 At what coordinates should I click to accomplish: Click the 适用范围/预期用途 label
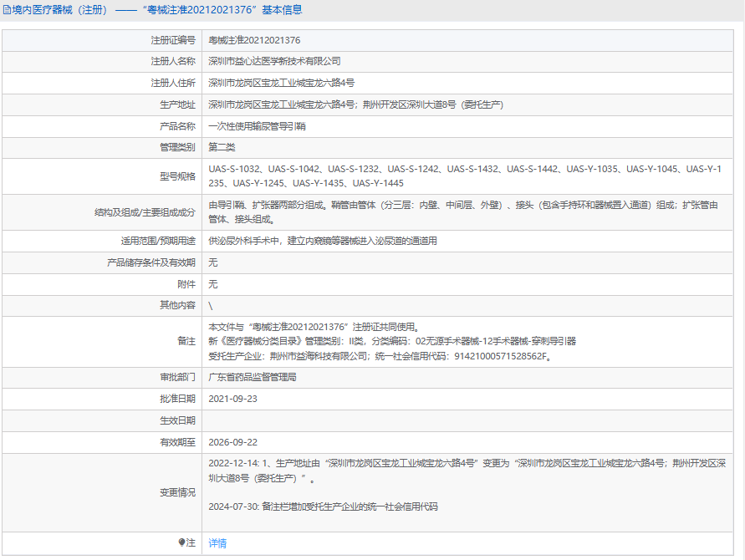pyautogui.click(x=158, y=242)
